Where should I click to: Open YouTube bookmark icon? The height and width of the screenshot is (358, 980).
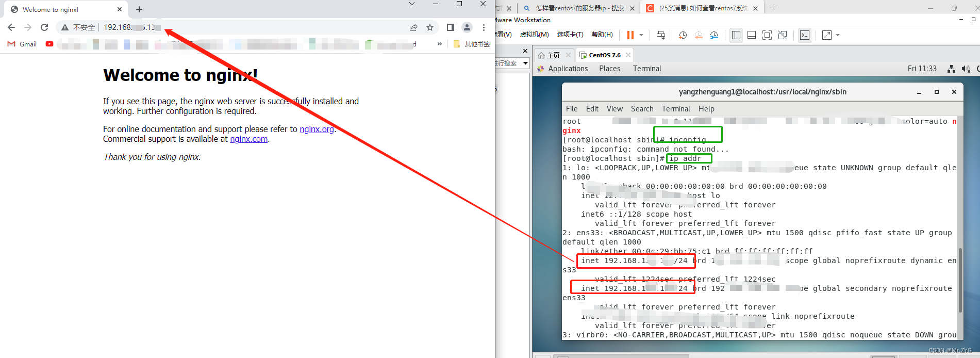point(49,44)
